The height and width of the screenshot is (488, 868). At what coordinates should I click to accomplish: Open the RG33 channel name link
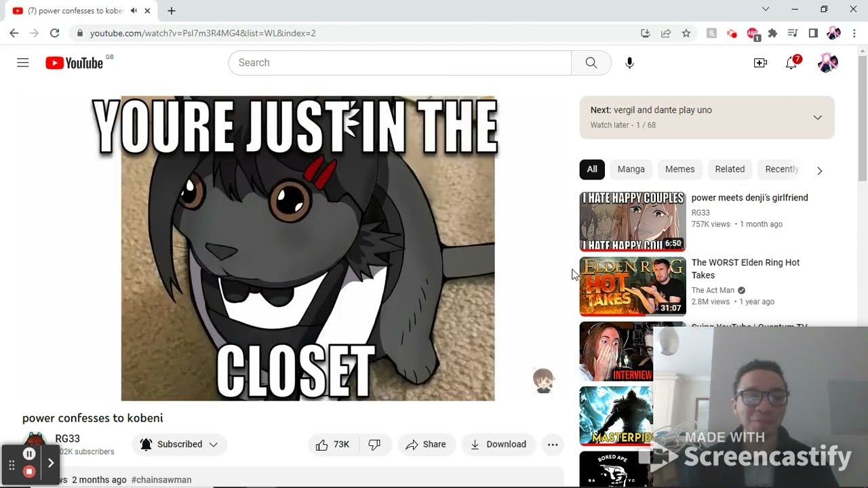coord(68,439)
